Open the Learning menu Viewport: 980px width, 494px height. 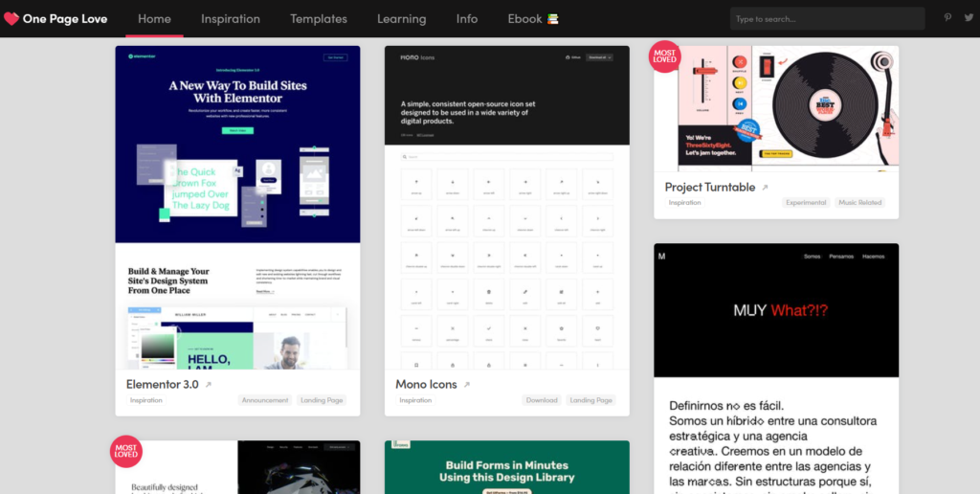[402, 19]
